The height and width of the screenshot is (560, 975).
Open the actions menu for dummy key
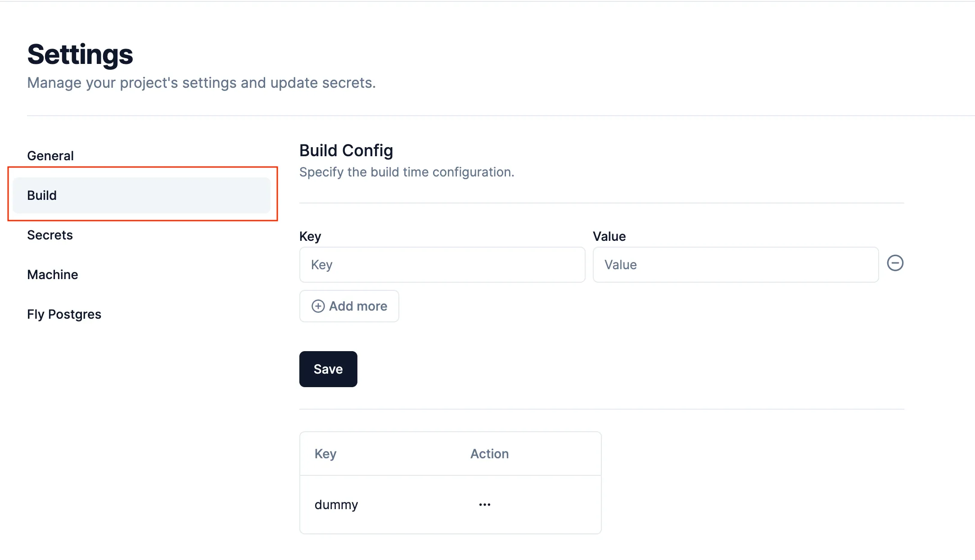pos(484,504)
